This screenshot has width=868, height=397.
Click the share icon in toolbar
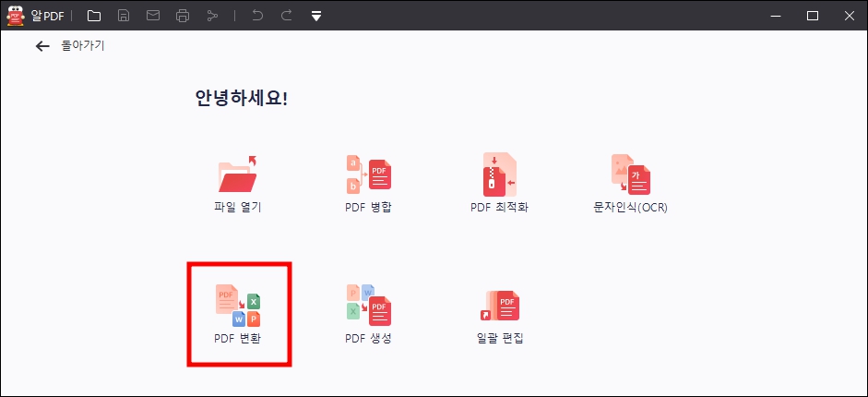(212, 16)
